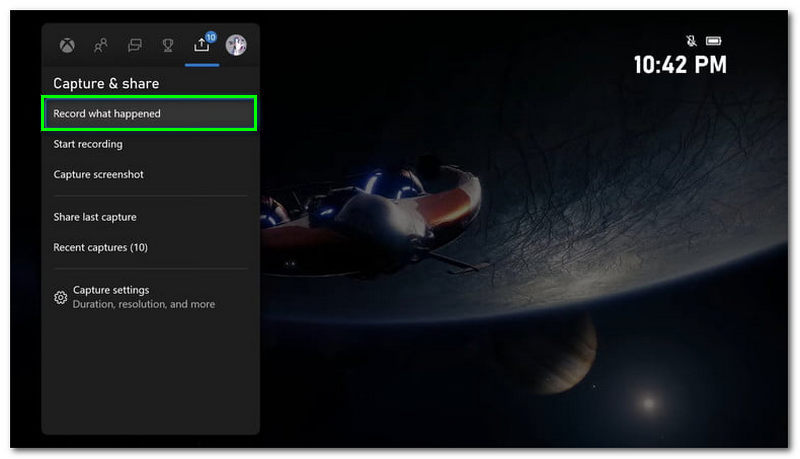Open Capture settings
Image resolution: width=800 pixels, height=459 pixels.
[149, 297]
